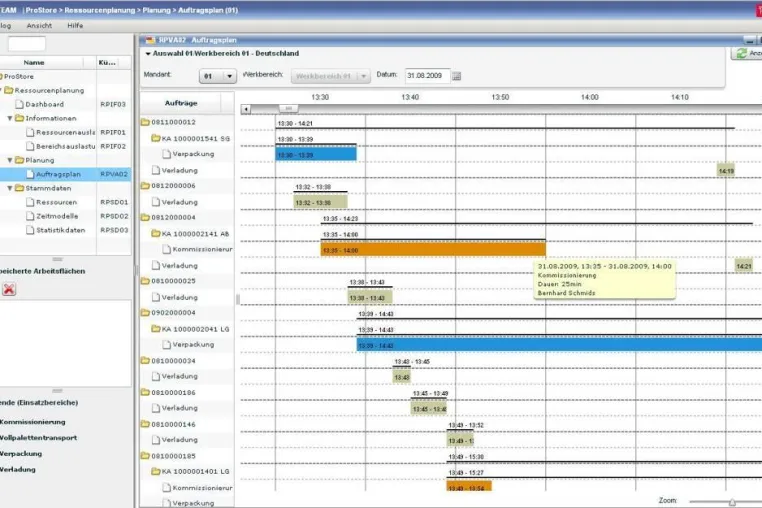Click the 0810000185 order folder icon
The width and height of the screenshot is (762, 508).
coord(145,455)
